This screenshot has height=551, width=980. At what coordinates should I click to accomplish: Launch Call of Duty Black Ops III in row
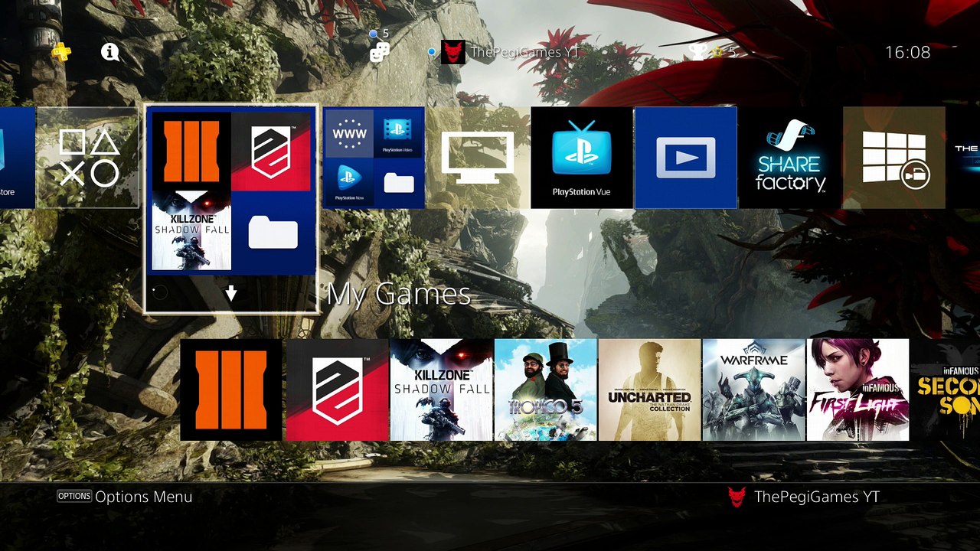tap(231, 390)
